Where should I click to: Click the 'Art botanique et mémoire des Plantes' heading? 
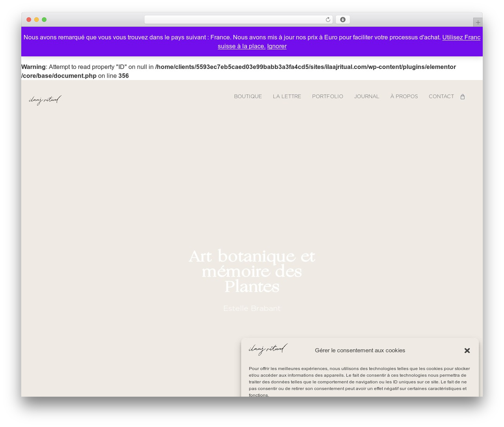[252, 271]
